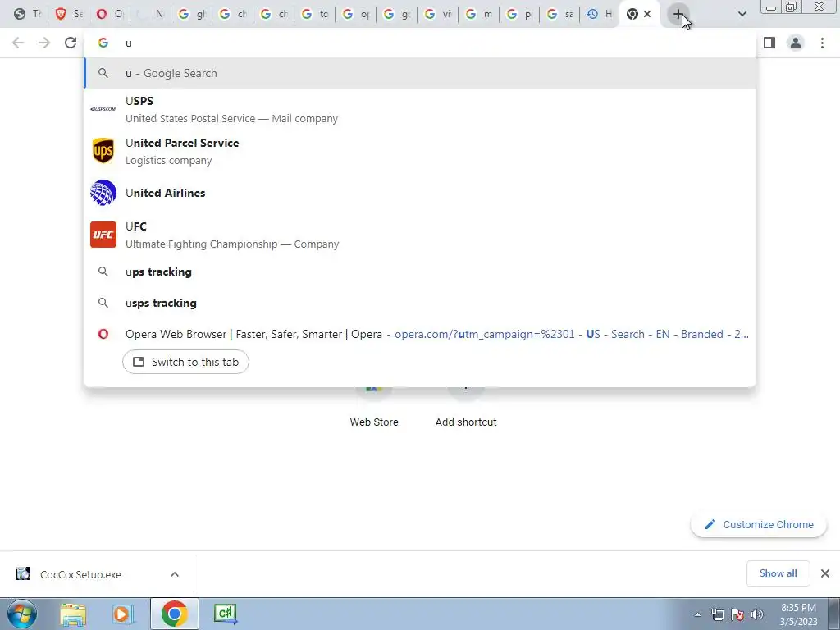Select the UFC suggestion
The width and height of the screenshot is (840, 630).
(x=420, y=235)
